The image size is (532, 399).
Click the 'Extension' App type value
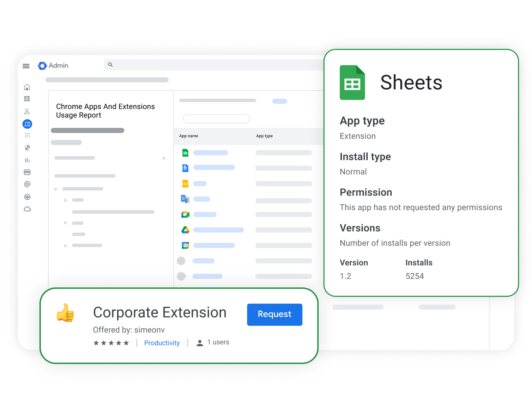click(358, 136)
